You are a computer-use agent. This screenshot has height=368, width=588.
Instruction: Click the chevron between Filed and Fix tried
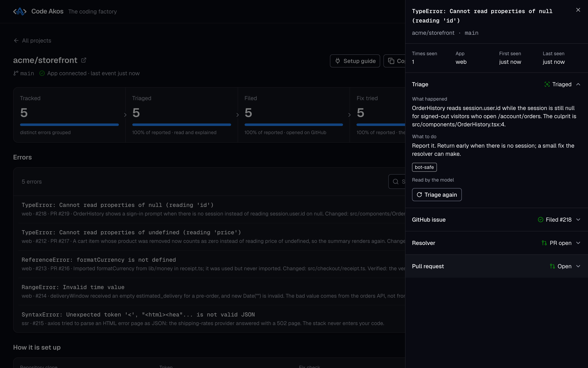(350, 115)
